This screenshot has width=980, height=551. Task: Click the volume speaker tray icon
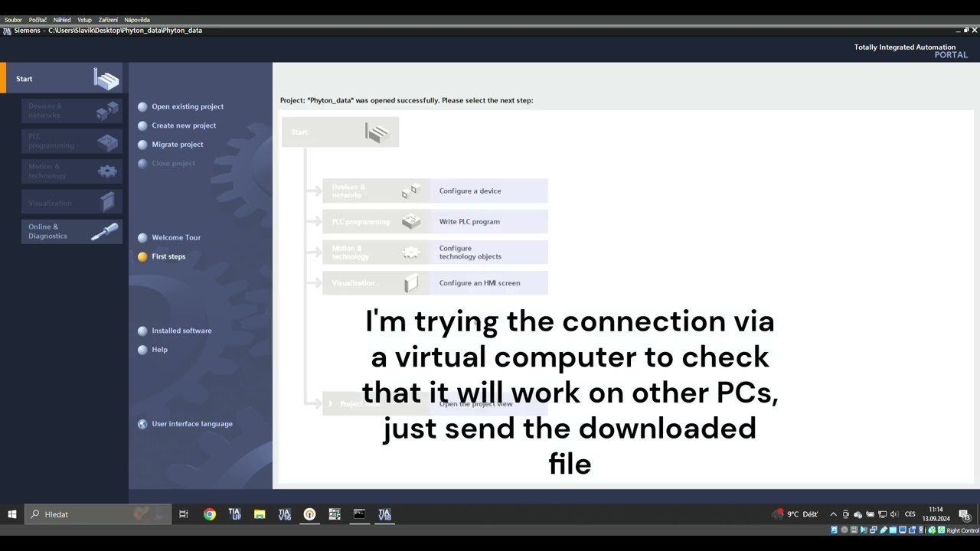tap(894, 514)
